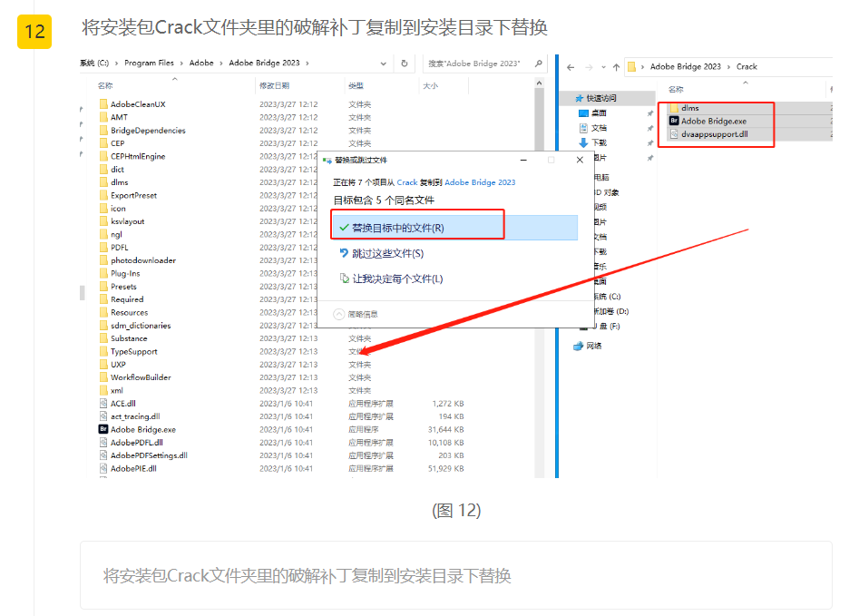The width and height of the screenshot is (849, 616).
Task: Click the text box below the figure caption
Action: (x=456, y=575)
